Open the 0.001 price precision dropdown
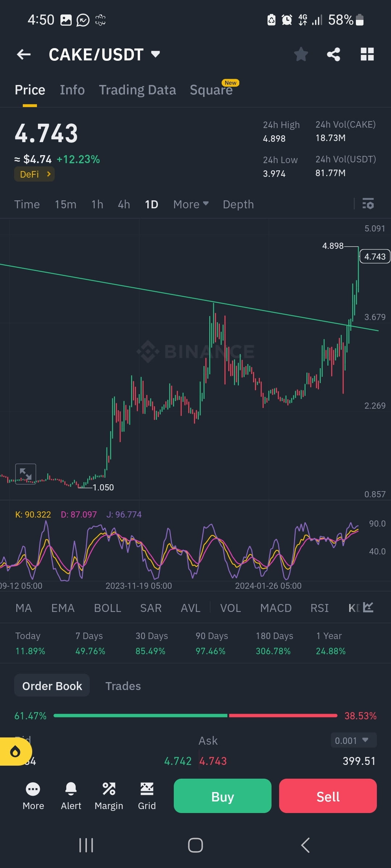The width and height of the screenshot is (391, 868). (x=354, y=741)
